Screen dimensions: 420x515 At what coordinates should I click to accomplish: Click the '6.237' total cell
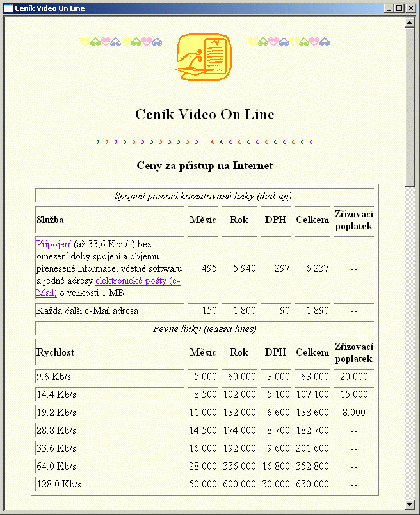(312, 268)
